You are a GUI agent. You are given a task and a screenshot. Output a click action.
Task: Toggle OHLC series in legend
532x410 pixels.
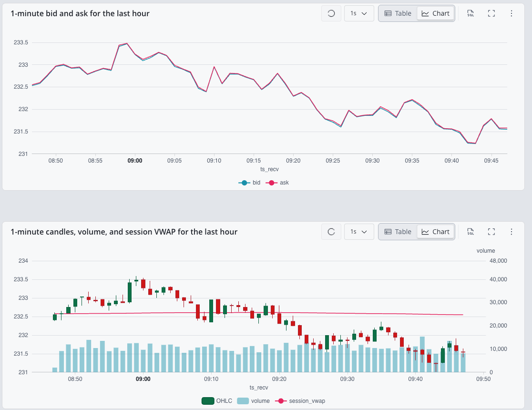(217, 401)
